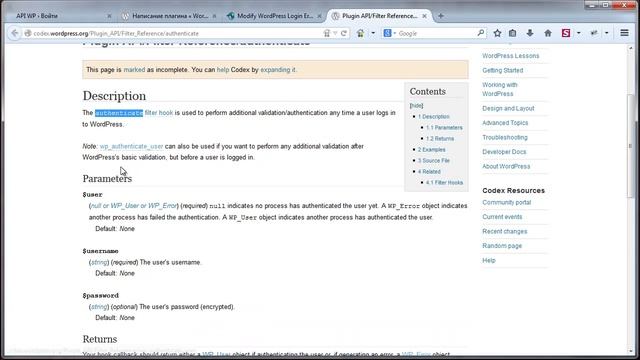Open Getting Started sidebar link
Image resolution: width=640 pixels, height=360 pixels.
tap(502, 71)
